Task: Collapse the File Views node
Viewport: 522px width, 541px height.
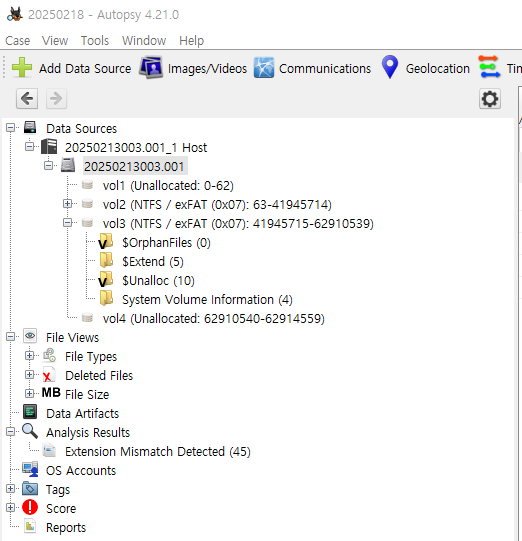Action: 10,336
